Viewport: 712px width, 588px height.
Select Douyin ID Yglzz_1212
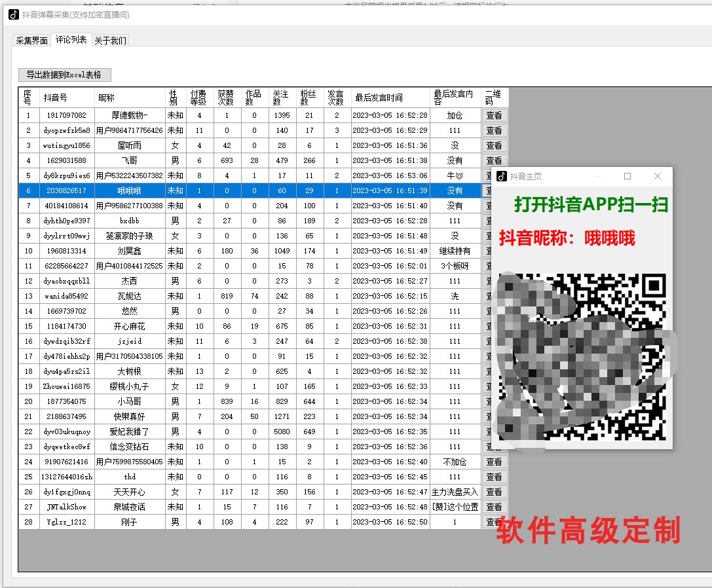tap(67, 522)
